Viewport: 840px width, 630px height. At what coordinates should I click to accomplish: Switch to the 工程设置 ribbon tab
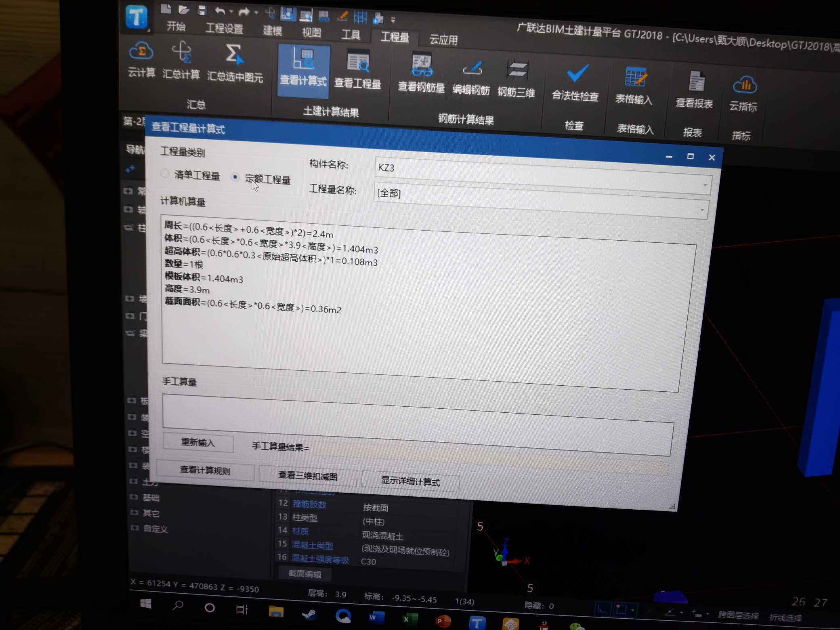225,29
